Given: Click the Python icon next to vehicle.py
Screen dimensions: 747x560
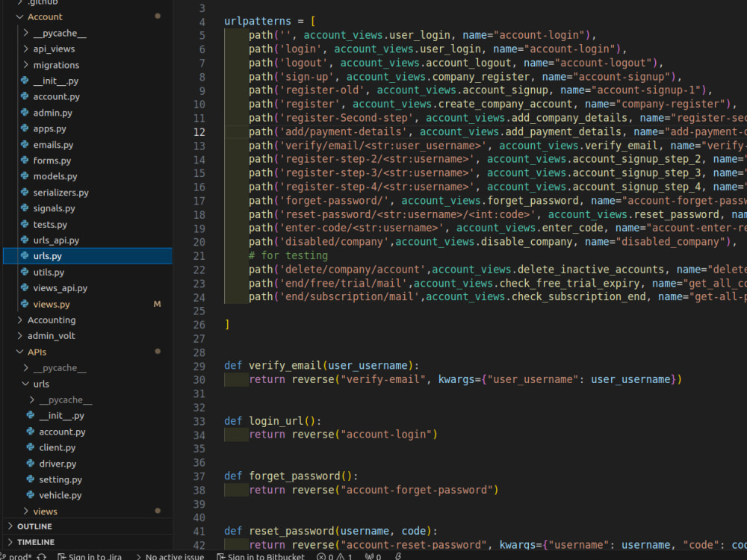Looking at the screenshot, I should coord(31,495).
